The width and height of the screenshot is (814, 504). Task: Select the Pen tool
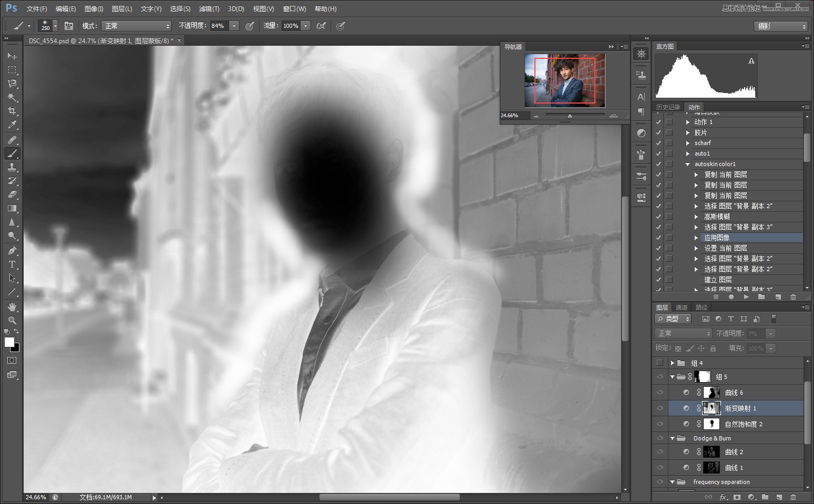(12, 250)
